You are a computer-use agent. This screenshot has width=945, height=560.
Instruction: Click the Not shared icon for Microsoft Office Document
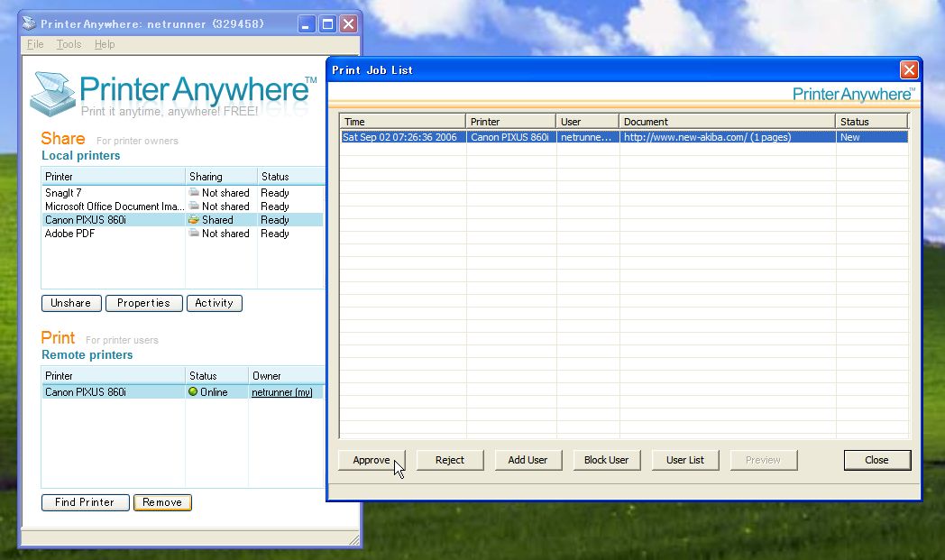point(194,207)
